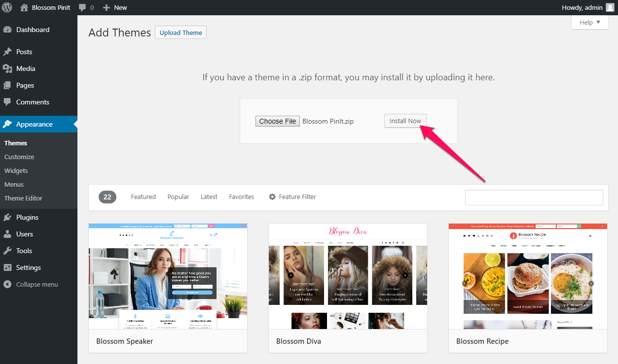Image resolution: width=618 pixels, height=364 pixels.
Task: Open the Blossom Diva theme screenshot
Action: (x=348, y=276)
